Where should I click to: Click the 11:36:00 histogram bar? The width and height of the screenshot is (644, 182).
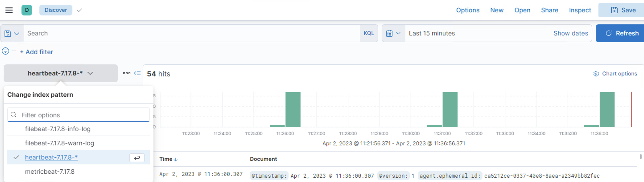607,109
